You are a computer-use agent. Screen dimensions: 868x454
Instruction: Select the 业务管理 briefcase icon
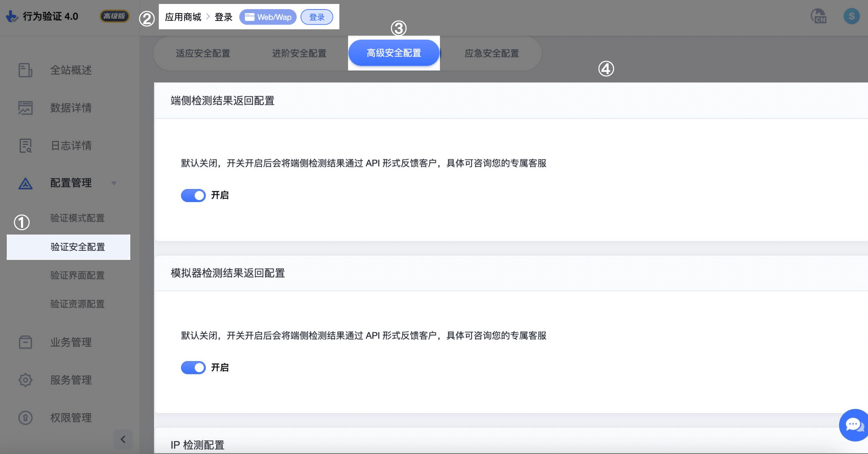coord(25,342)
